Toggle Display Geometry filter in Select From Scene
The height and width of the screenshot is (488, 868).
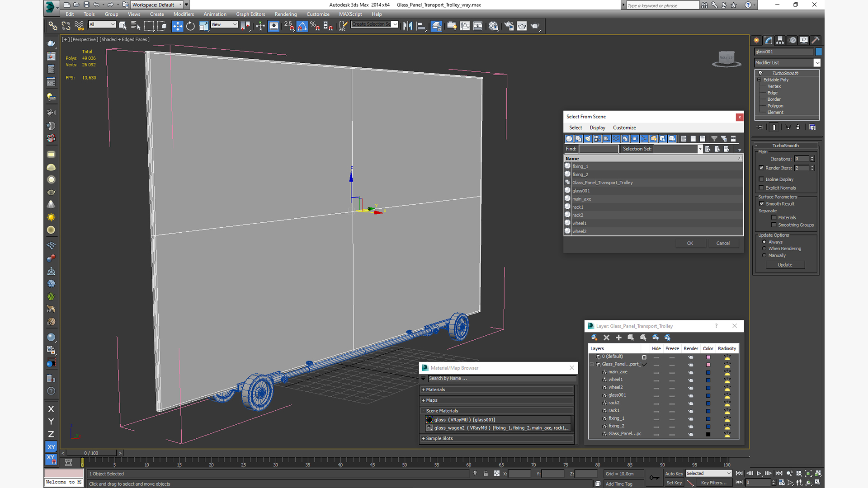point(569,139)
